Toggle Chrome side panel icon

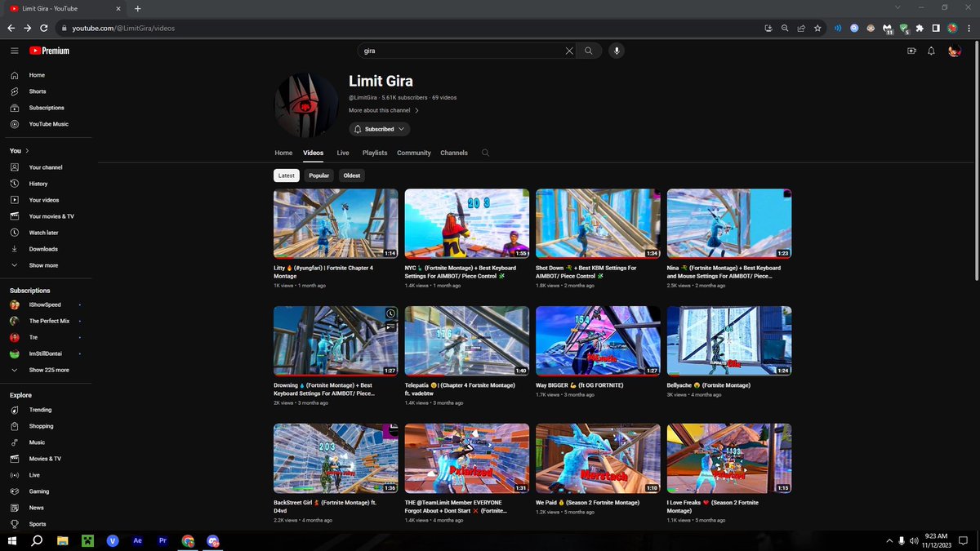click(x=937, y=28)
